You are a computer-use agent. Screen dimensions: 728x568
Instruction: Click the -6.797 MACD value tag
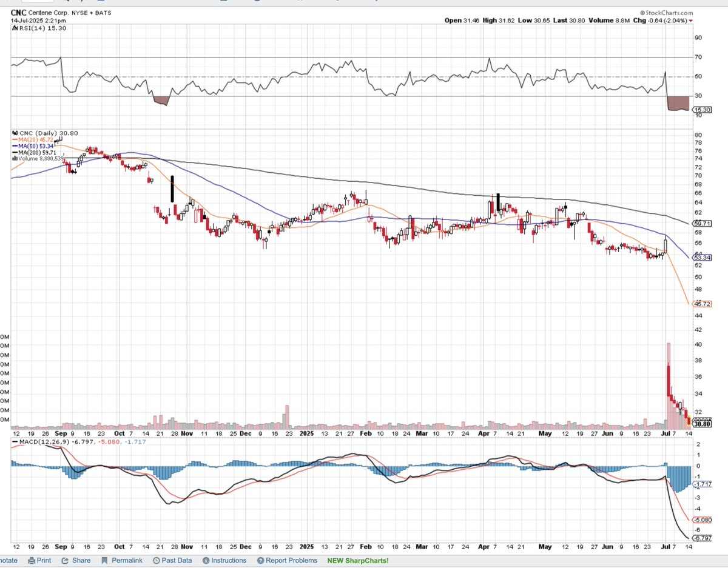(703, 538)
